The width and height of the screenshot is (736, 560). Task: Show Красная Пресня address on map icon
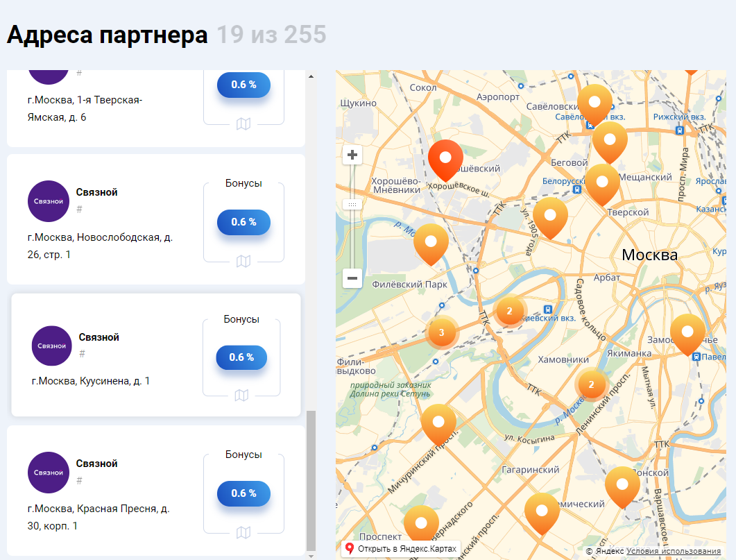[243, 532]
